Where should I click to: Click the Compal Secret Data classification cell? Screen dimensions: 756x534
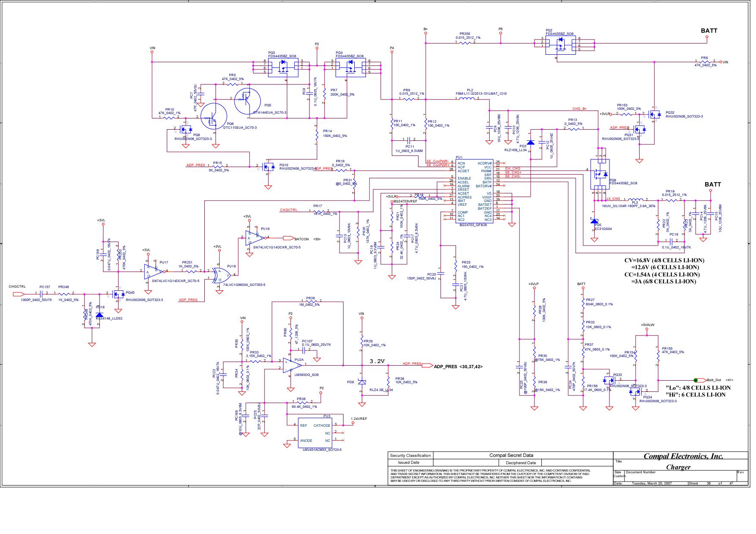coord(511,455)
